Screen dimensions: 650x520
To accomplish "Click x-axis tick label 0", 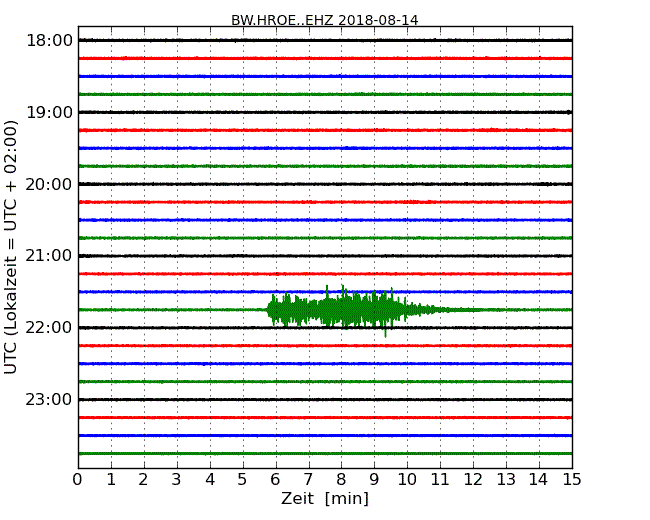I will (78, 479).
